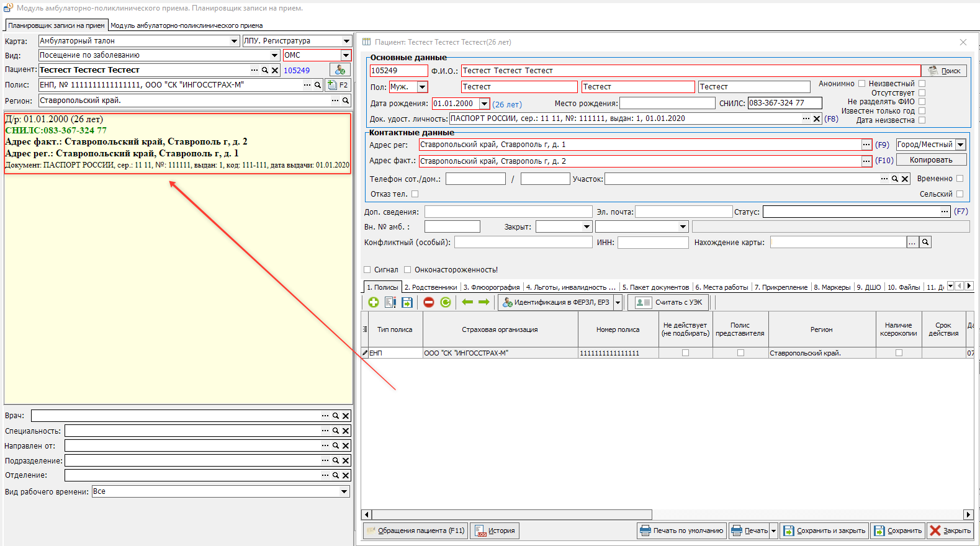Viewport: 980px width, 546px height.
Task: Add a new policy with the green plus icon
Action: click(x=373, y=302)
